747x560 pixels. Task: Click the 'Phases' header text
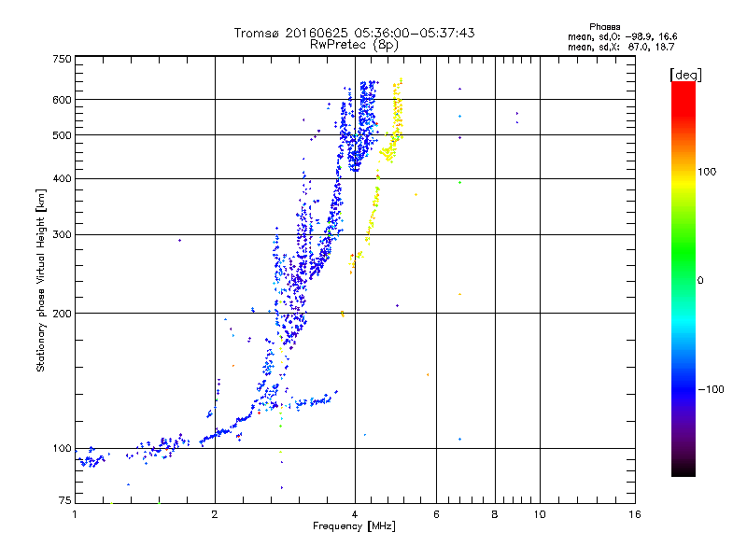coord(604,27)
